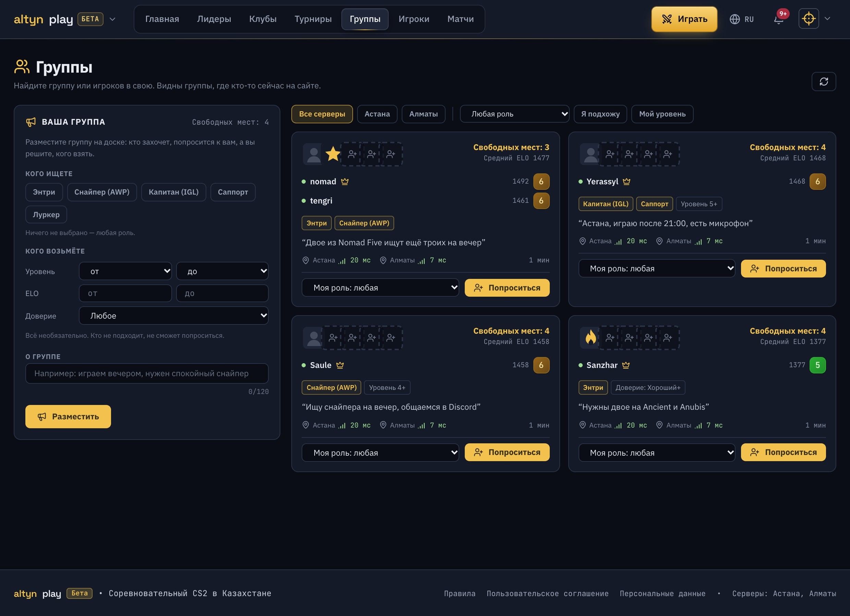Open the Турниры nav tab
The width and height of the screenshot is (850, 616).
313,19
